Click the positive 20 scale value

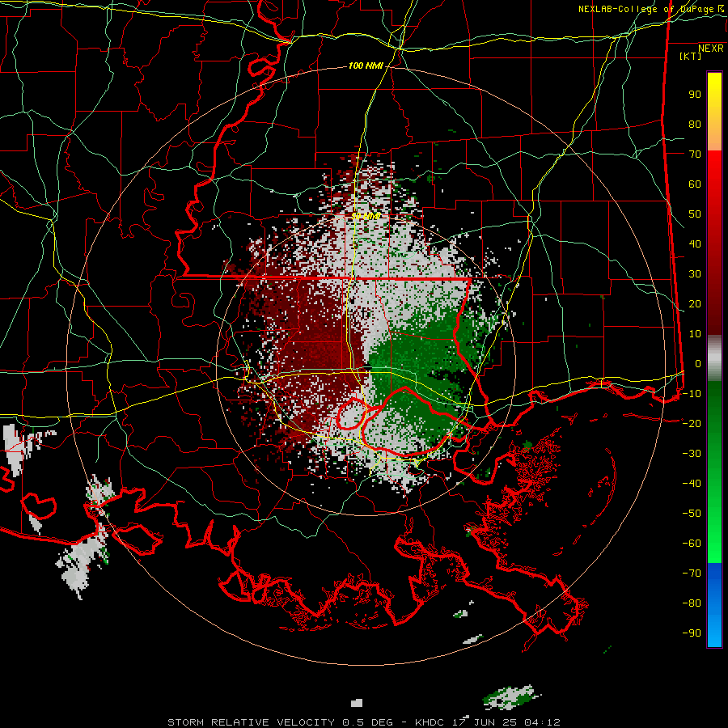click(x=695, y=303)
